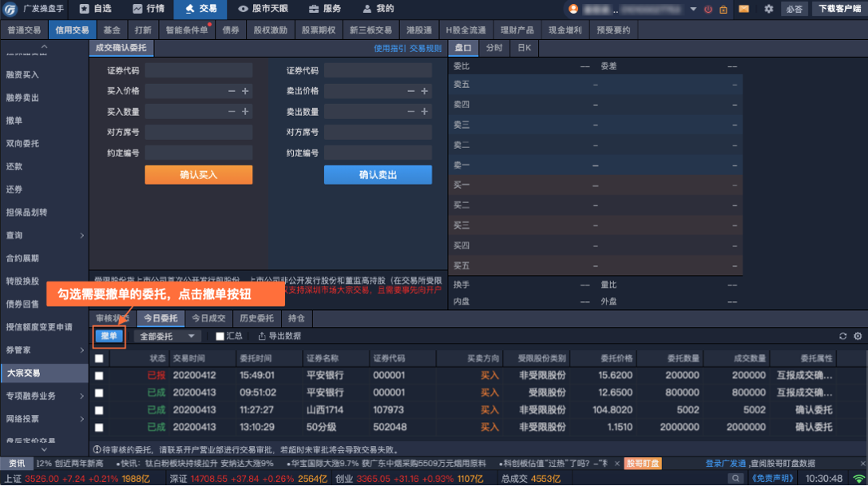Open the 持仓 positions tab
The image size is (868, 486).
click(x=297, y=318)
